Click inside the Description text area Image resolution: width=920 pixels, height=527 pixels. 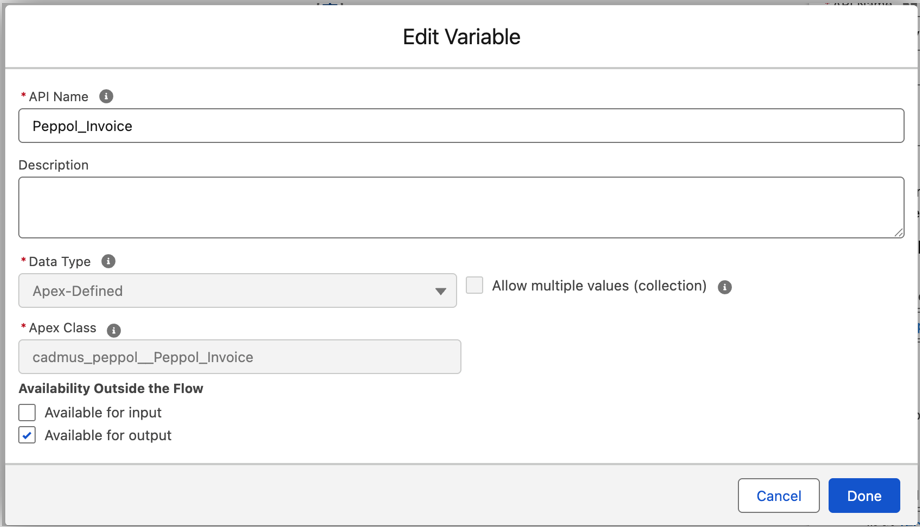(460, 207)
